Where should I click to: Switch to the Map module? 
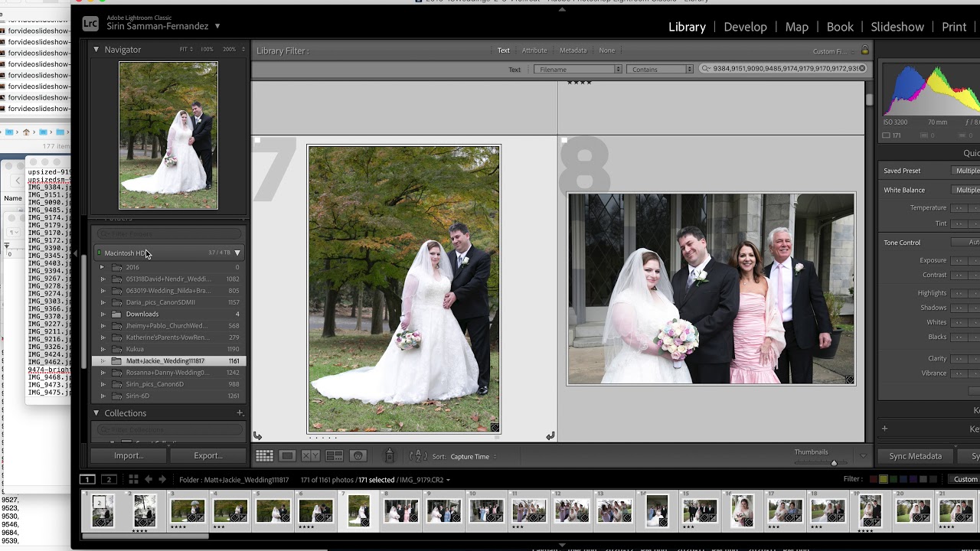[796, 26]
